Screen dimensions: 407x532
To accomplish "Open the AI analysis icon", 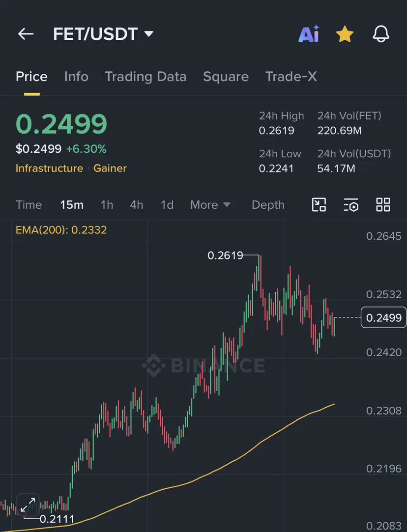I will tap(309, 34).
